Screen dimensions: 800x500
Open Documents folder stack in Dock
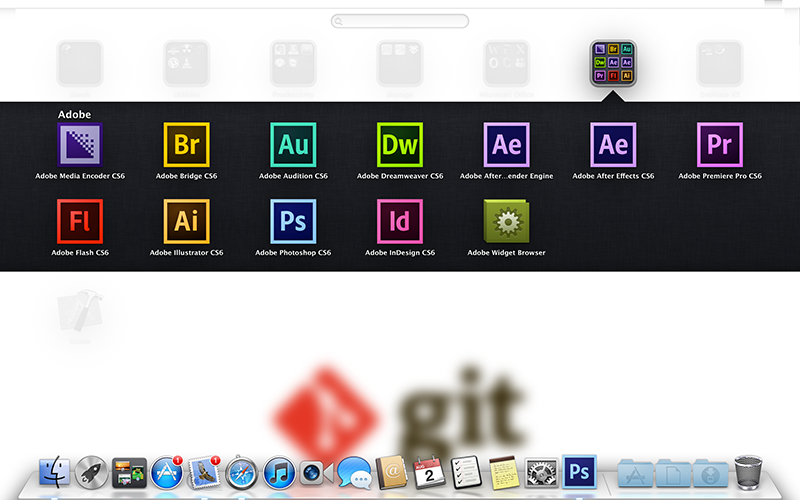673,473
